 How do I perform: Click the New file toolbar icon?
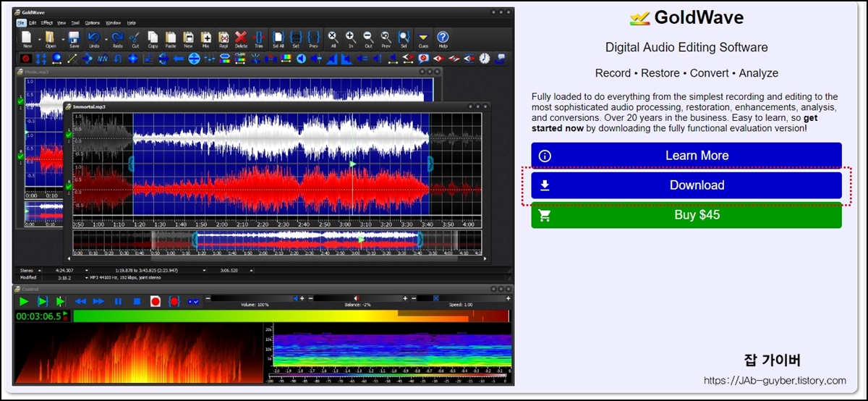(x=26, y=38)
